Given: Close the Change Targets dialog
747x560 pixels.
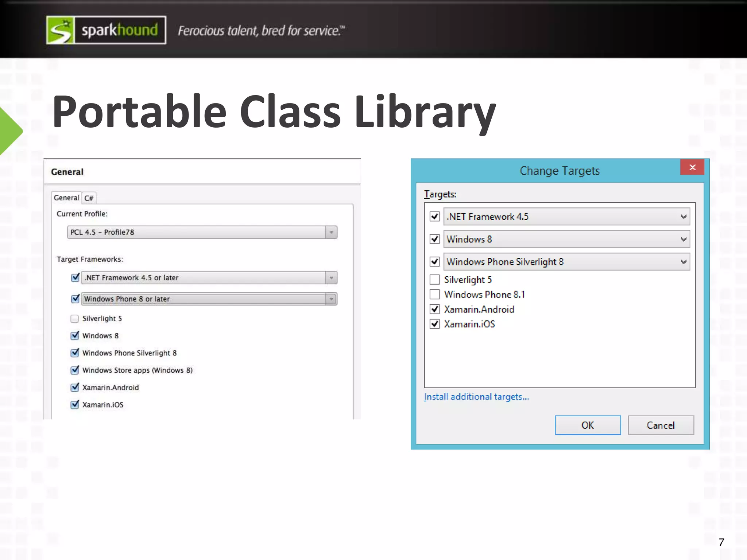Looking at the screenshot, I should [x=692, y=167].
